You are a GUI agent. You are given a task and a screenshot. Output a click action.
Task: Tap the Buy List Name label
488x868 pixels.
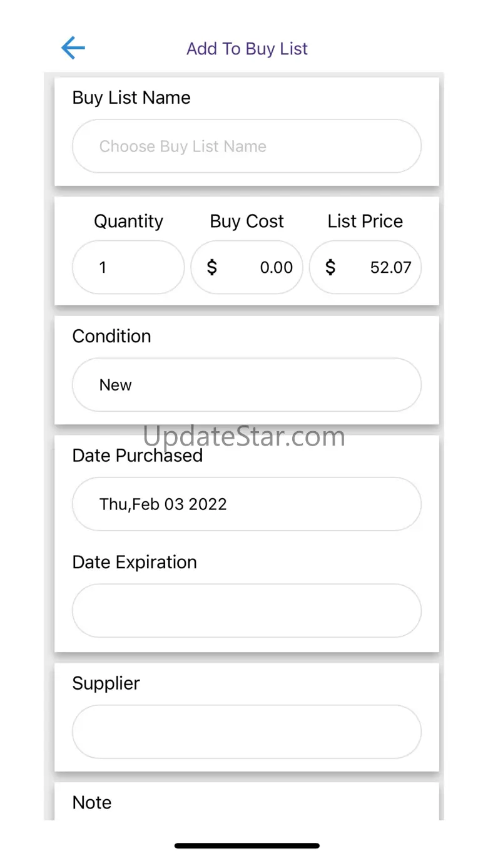pos(131,98)
